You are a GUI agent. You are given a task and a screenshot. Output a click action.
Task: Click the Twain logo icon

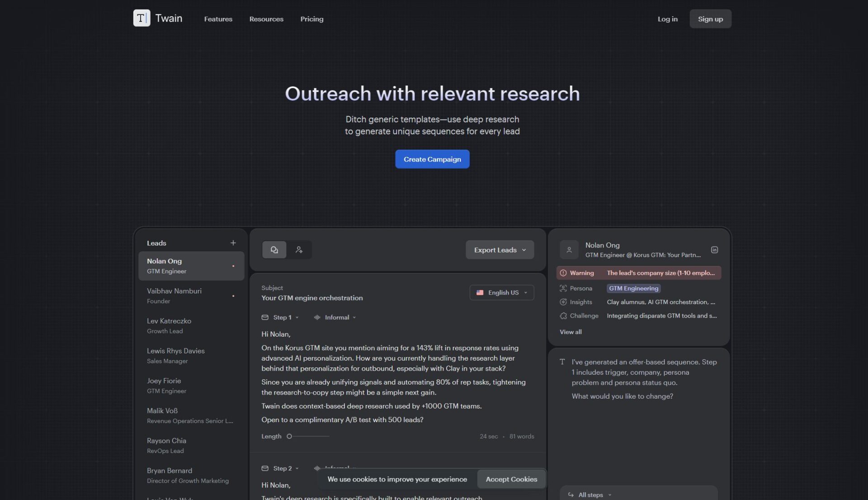(x=142, y=18)
